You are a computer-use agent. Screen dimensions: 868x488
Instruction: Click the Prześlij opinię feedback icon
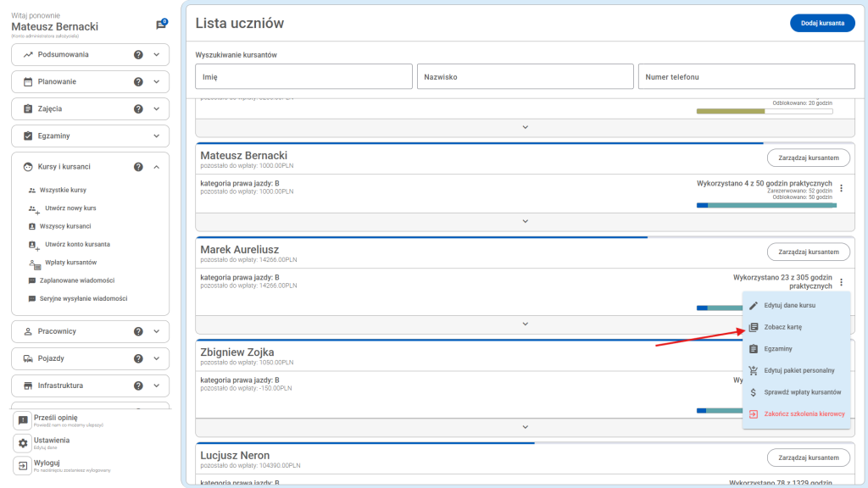pyautogui.click(x=23, y=420)
